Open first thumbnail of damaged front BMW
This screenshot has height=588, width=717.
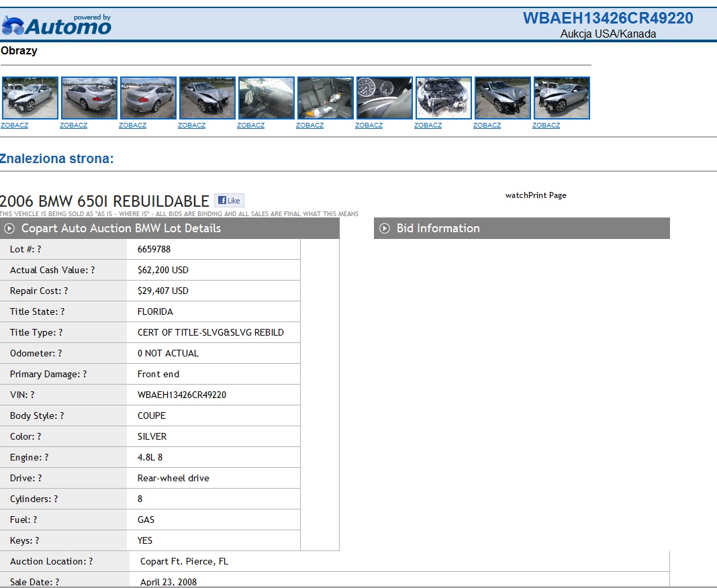point(30,98)
